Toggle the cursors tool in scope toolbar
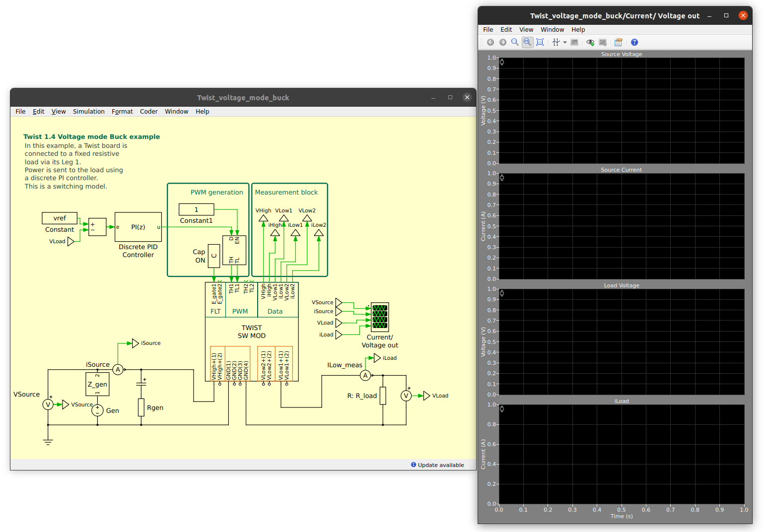The height and width of the screenshot is (532, 771). [x=556, y=42]
